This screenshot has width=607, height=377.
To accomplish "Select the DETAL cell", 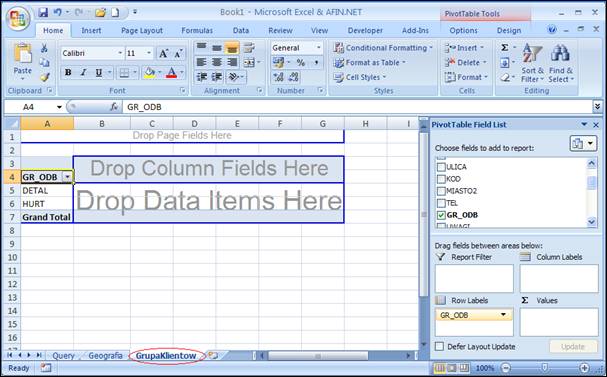I will click(47, 190).
